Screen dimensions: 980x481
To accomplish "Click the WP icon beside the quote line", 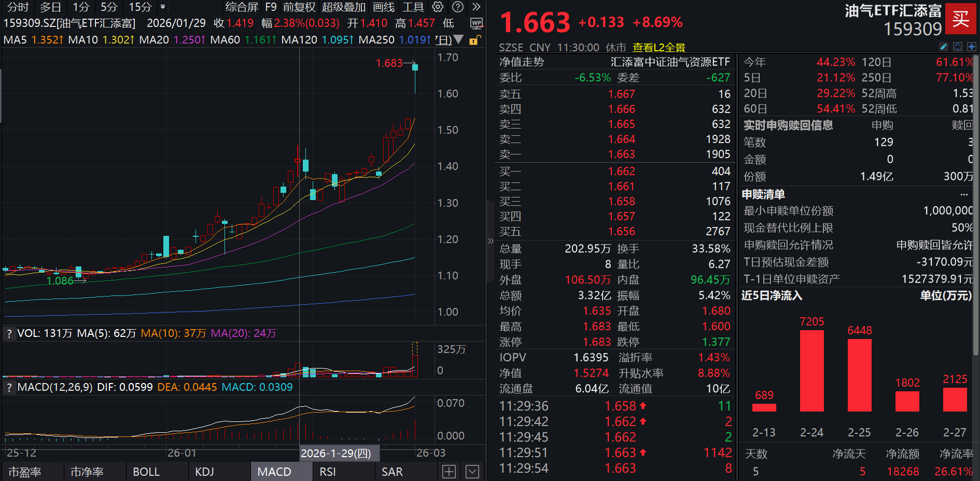I will pyautogui.click(x=477, y=23).
